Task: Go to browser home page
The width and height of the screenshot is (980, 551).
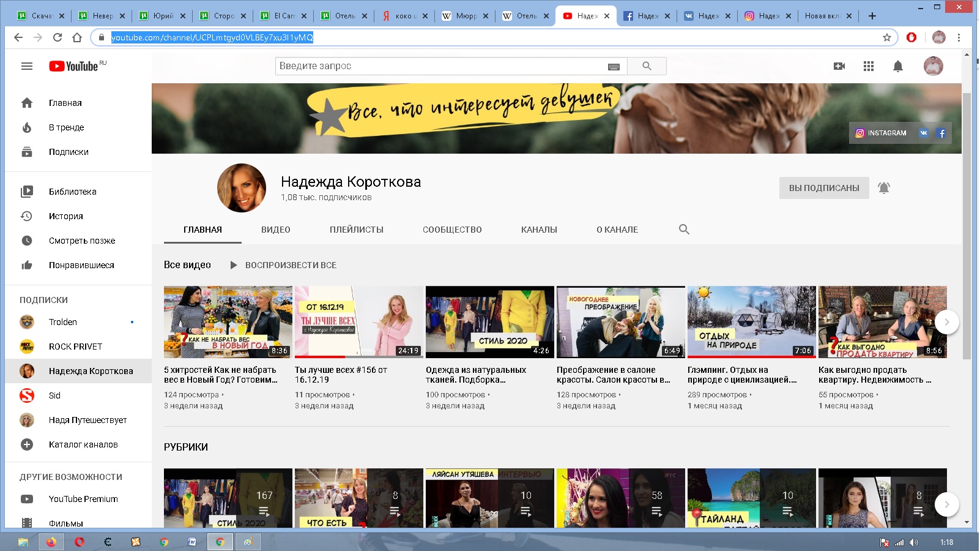Action: coord(77,37)
